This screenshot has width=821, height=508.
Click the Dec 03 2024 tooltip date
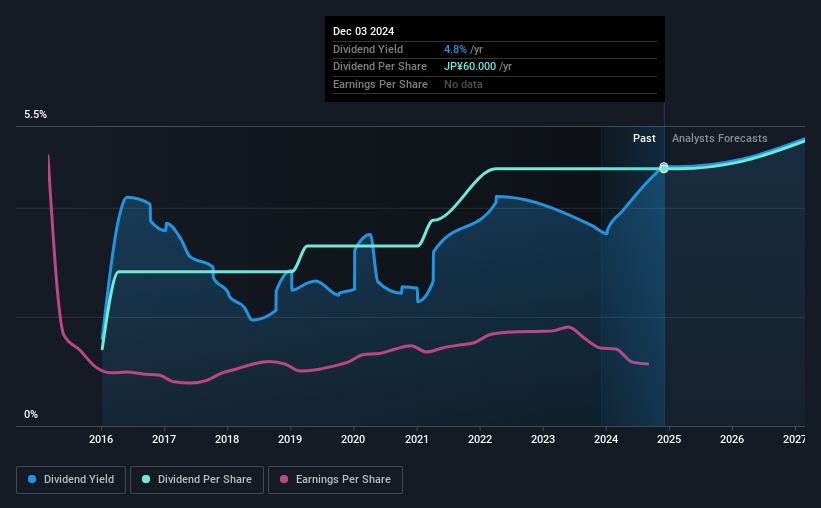tap(367, 31)
